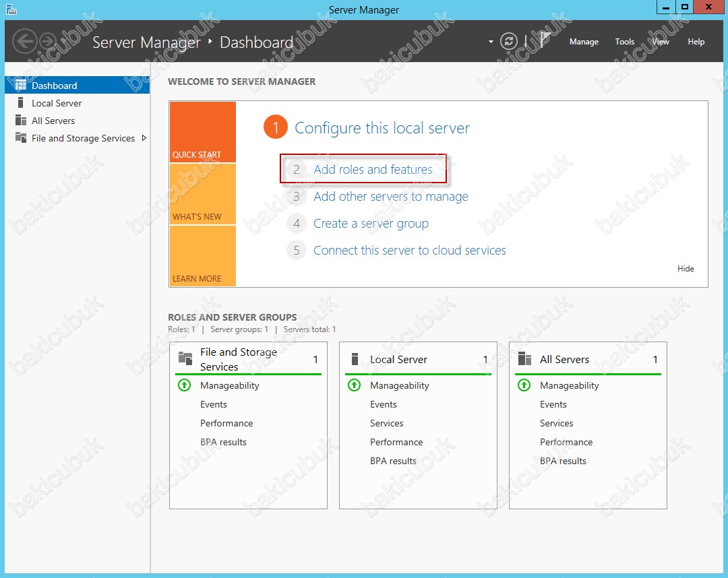
Task: Click File and Storage Services sidebar icon
Action: coord(20,137)
